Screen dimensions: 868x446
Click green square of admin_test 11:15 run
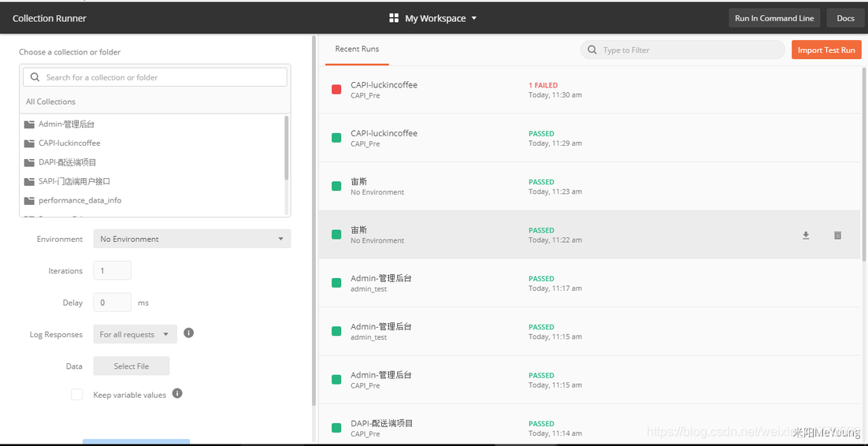[x=336, y=331]
